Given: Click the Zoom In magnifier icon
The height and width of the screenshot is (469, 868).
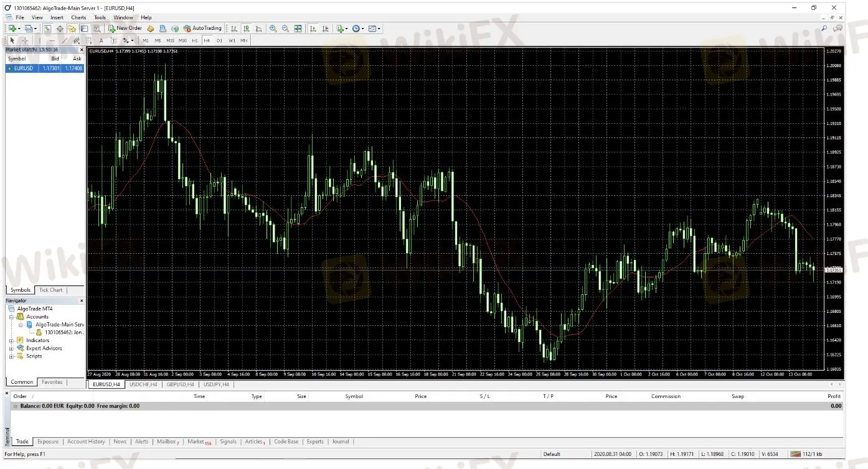Looking at the screenshot, I should (273, 29).
